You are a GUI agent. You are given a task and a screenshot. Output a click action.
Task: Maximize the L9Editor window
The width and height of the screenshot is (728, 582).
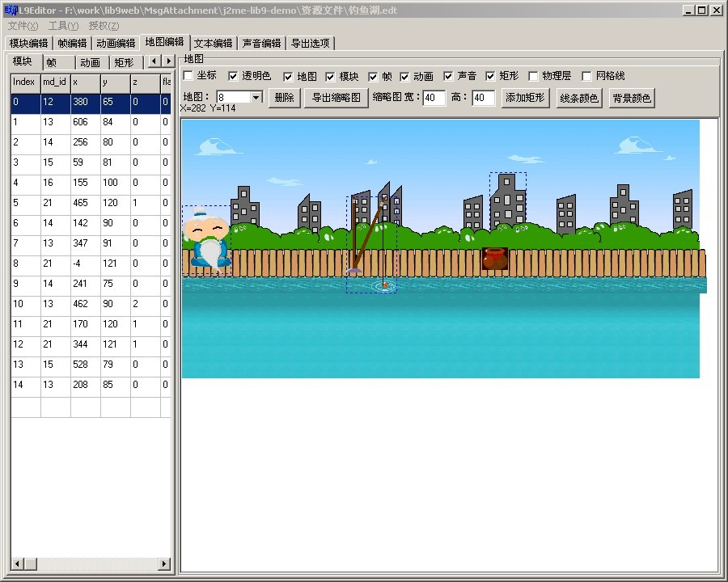[702, 11]
